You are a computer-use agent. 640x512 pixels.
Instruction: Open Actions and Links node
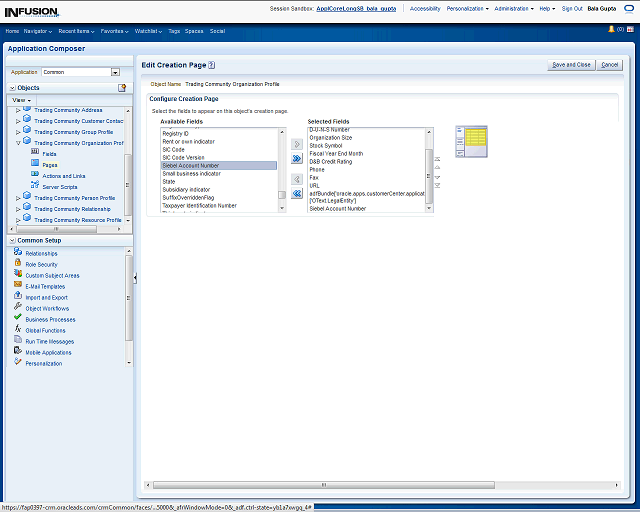64,175
